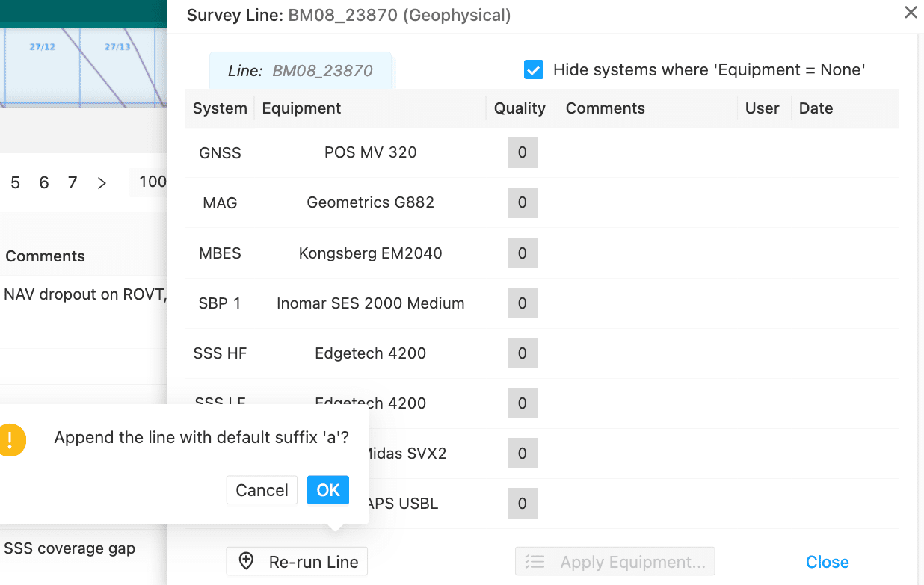Click the yellow warning exclamation icon
Screen dimensions: 924x585
point(10,439)
